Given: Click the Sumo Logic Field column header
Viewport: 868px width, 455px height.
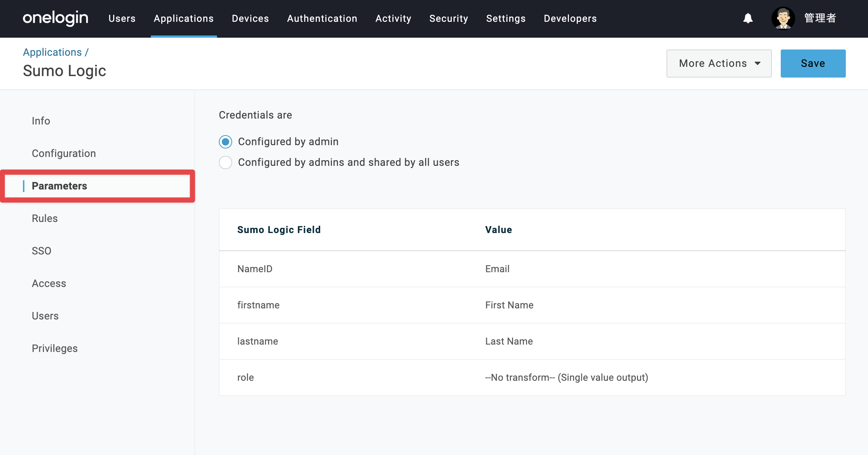Looking at the screenshot, I should [x=279, y=230].
